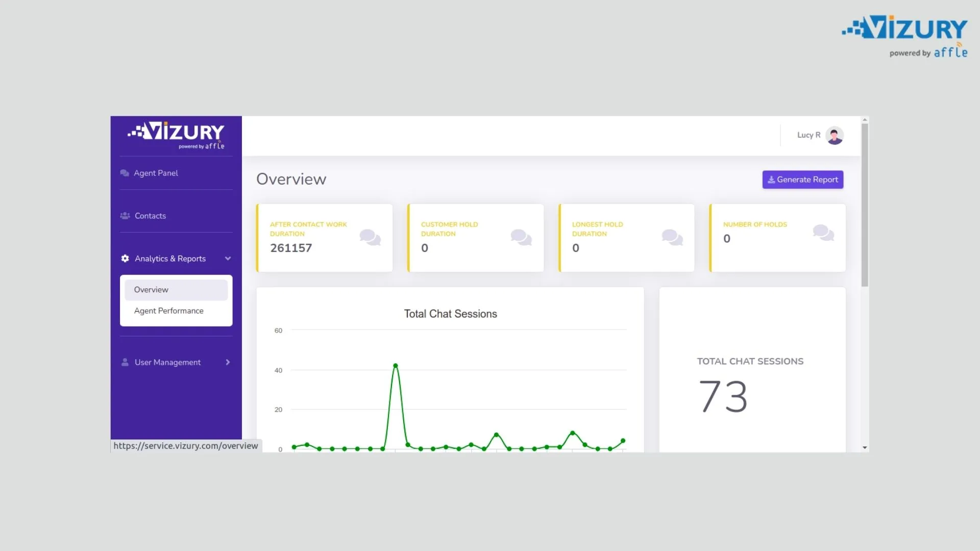Open Lucy R profile avatar
This screenshot has width=980, height=551.
(835, 135)
